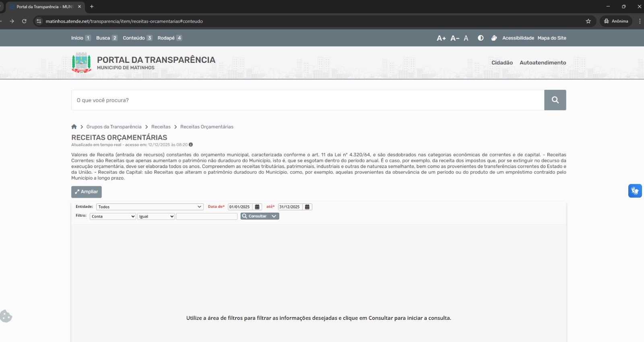The image size is (644, 342).
Task: Open the Igual operator dropdown
Action: point(156,217)
